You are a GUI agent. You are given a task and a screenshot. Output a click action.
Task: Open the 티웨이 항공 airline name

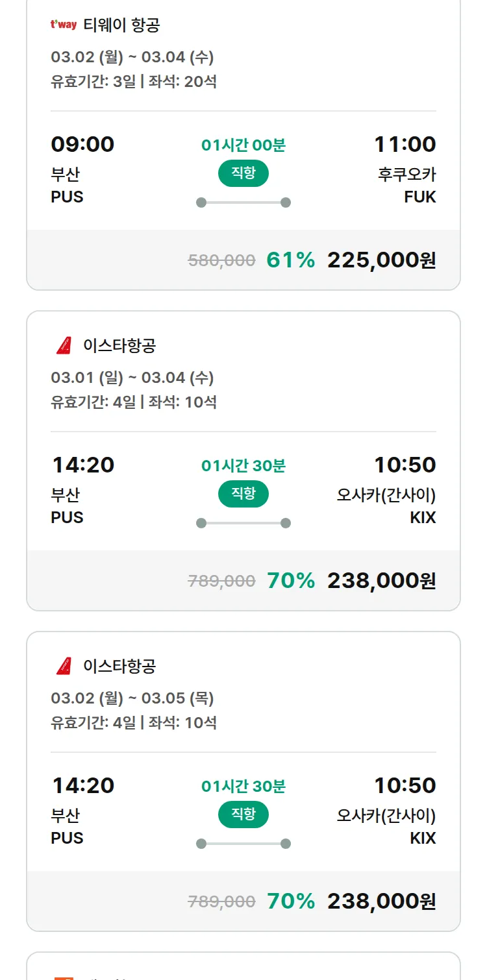[121, 25]
